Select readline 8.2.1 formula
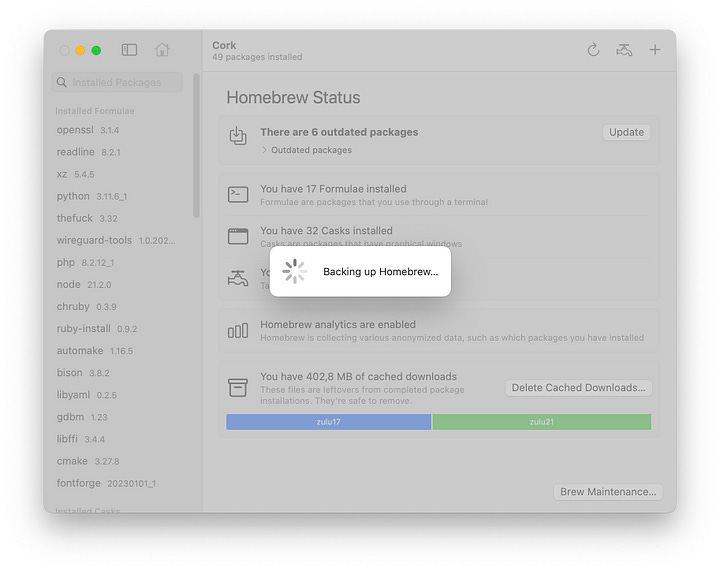This screenshot has width=720, height=571. 89,152
